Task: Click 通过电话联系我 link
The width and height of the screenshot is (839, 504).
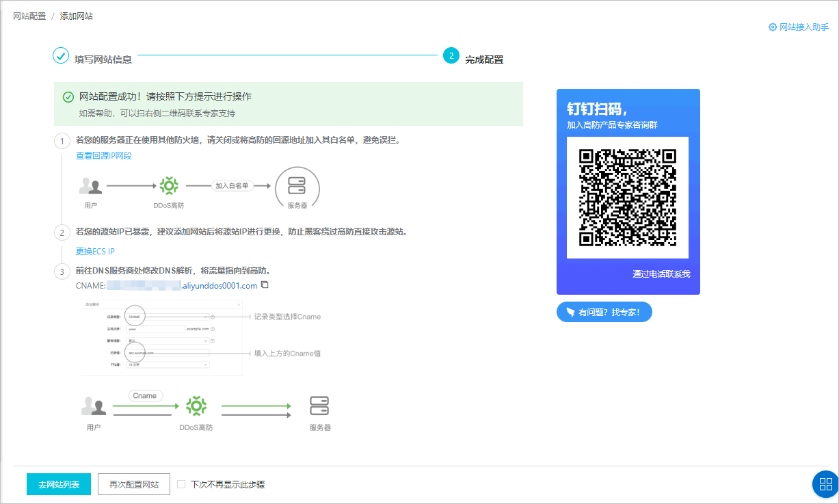Action: (661, 274)
